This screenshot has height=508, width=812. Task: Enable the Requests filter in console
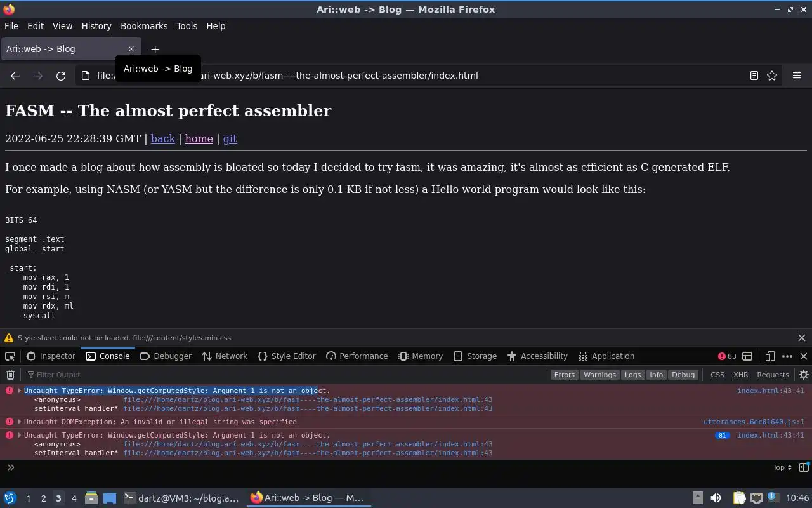[x=773, y=375]
